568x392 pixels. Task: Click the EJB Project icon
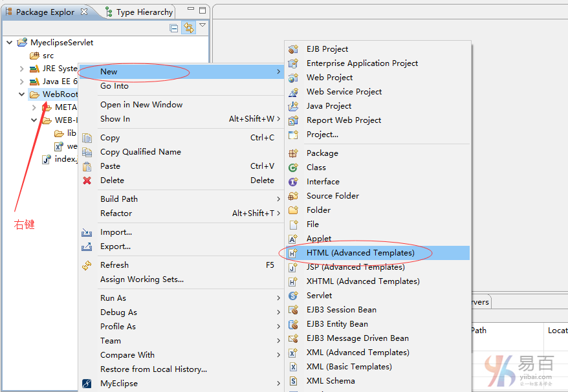[293, 49]
